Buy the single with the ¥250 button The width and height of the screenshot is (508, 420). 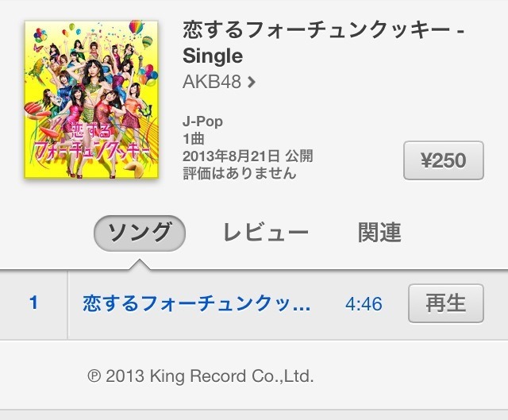tap(444, 160)
